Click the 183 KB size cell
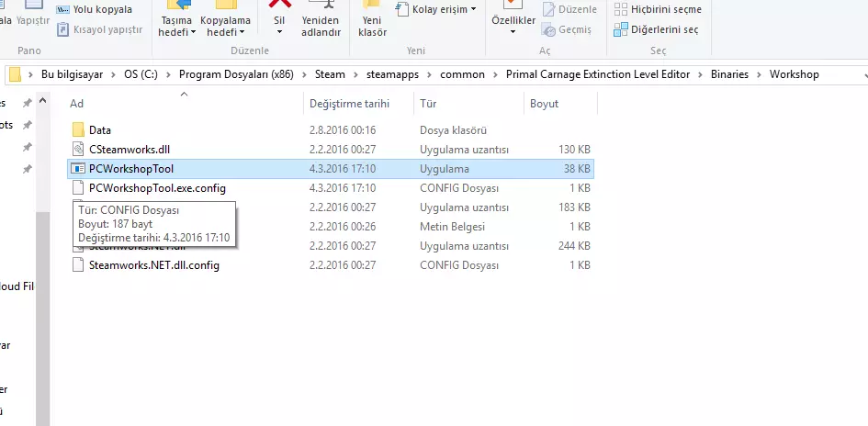Viewport: 868px width, 426px height. click(574, 207)
